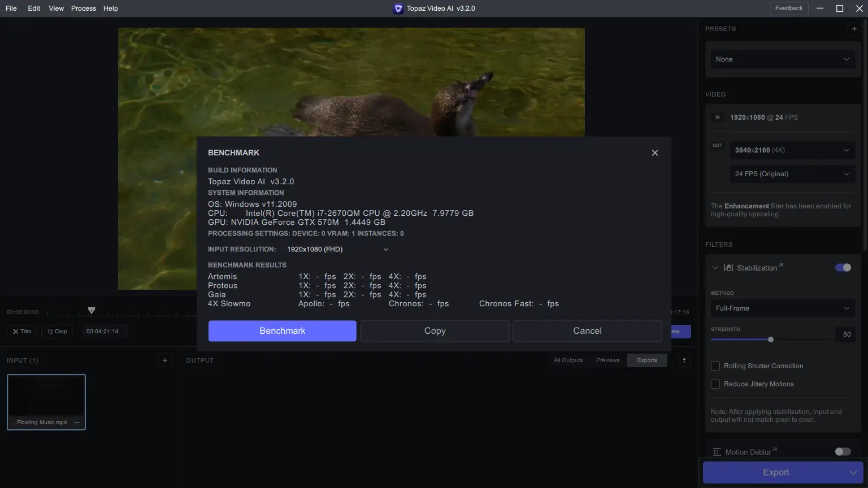Image resolution: width=868 pixels, height=488 pixels.
Task: Click the input info 1920x1080 @ 24 FPS
Action: pos(764,117)
